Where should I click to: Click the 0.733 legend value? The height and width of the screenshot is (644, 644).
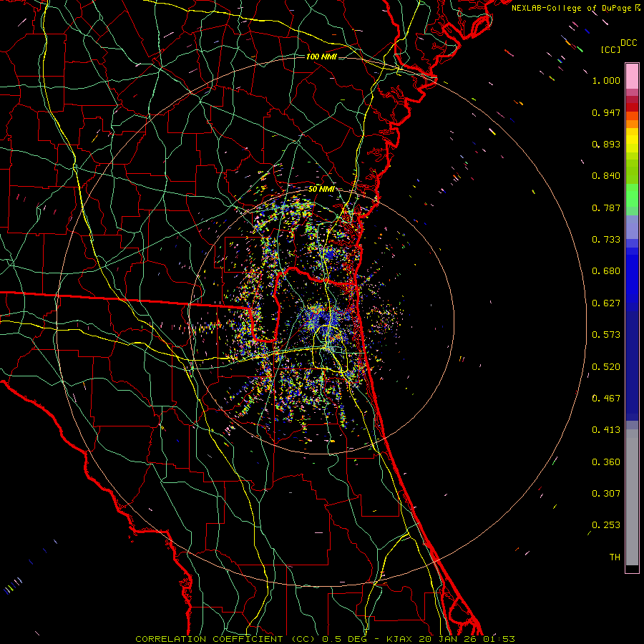click(606, 240)
